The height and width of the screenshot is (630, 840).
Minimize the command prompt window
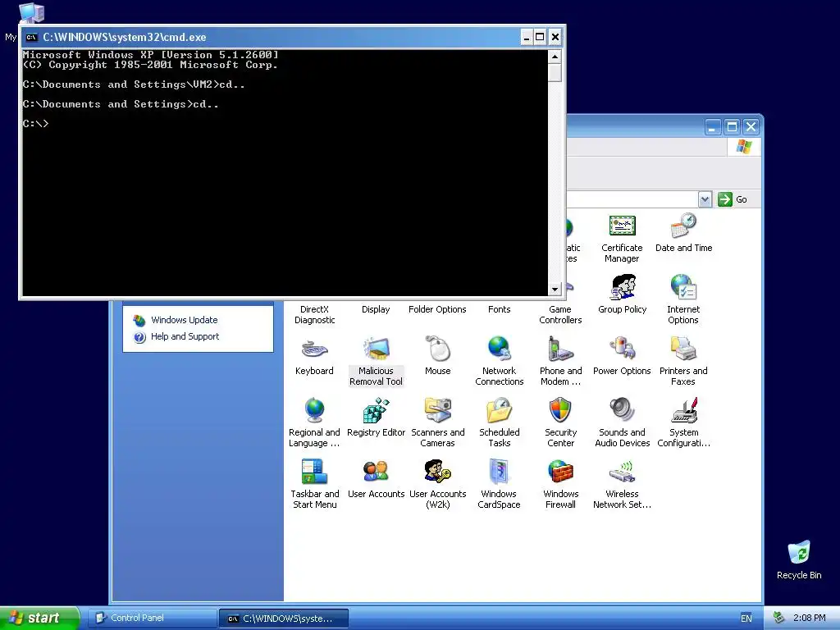527,37
